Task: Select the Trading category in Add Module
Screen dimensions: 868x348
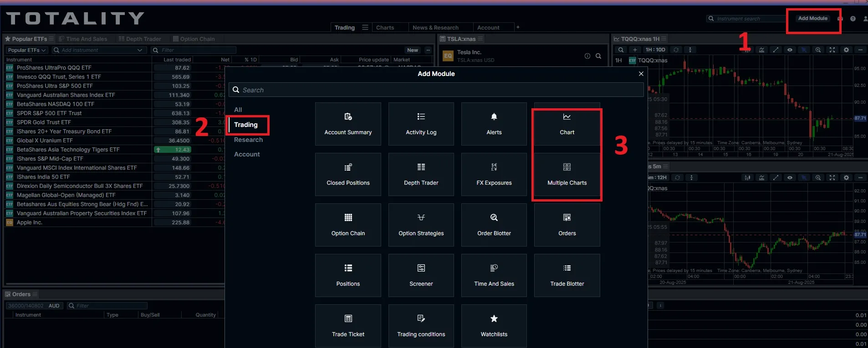Action: (x=246, y=125)
